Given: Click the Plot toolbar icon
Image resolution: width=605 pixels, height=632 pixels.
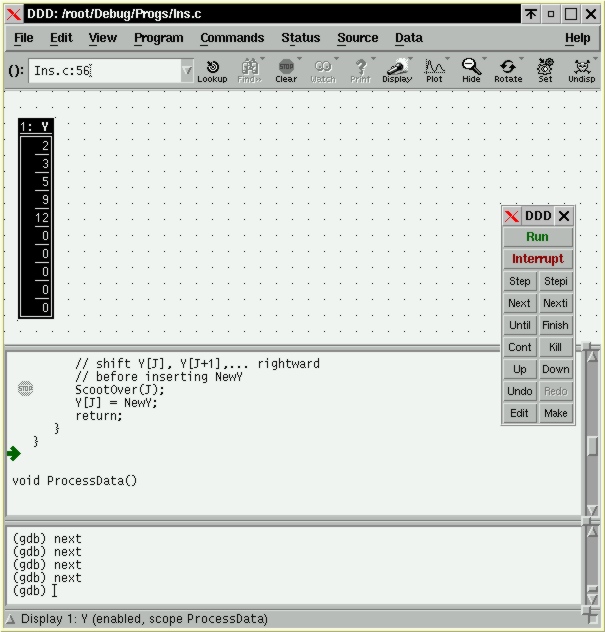Looking at the screenshot, I should pyautogui.click(x=434, y=70).
